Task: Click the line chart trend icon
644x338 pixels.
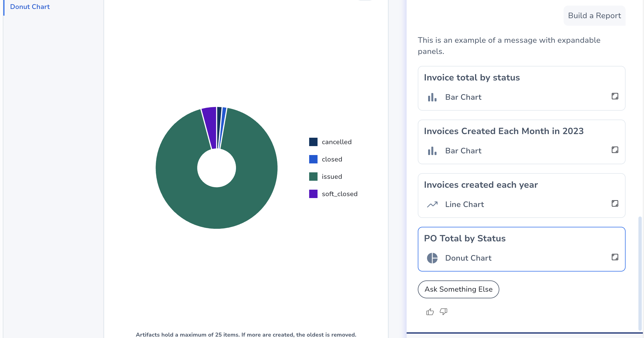Action: (432, 204)
